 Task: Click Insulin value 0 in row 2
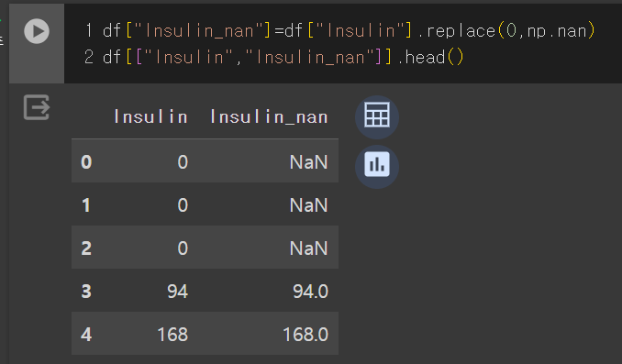tap(183, 248)
